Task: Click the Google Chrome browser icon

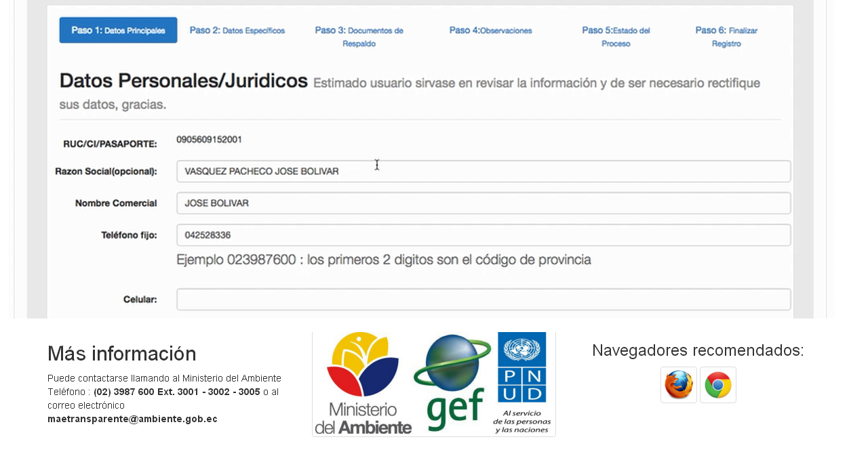Action: (717, 385)
